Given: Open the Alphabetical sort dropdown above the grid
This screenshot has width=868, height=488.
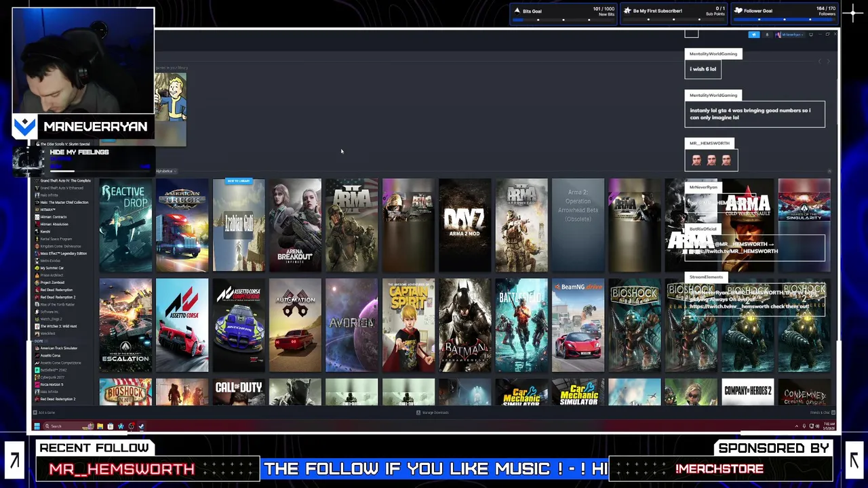Looking at the screenshot, I should tap(165, 171).
